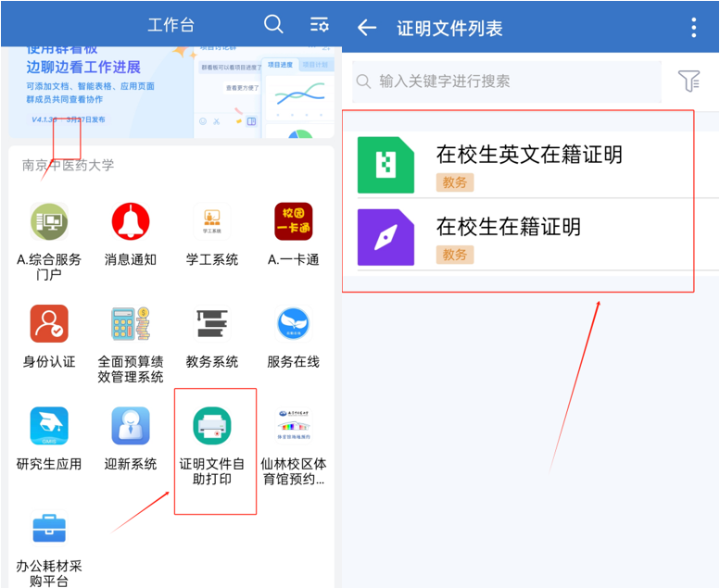Click search magnifier in 工作台 header
The image size is (720, 588).
coord(273,25)
